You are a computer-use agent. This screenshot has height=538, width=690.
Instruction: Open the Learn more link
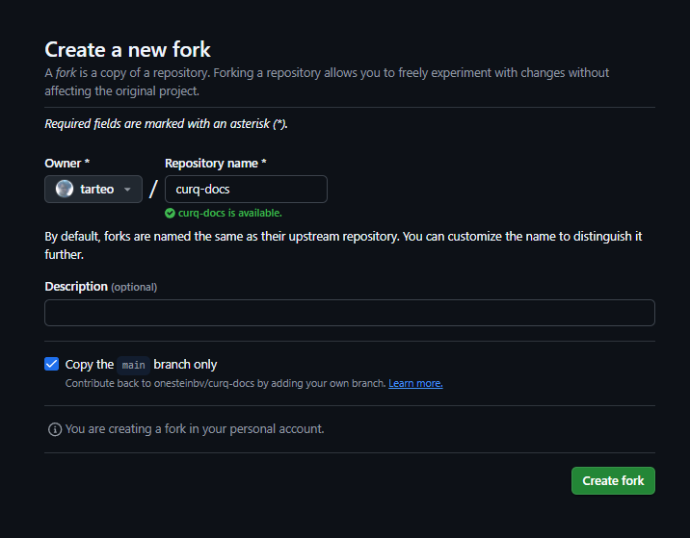coord(415,384)
